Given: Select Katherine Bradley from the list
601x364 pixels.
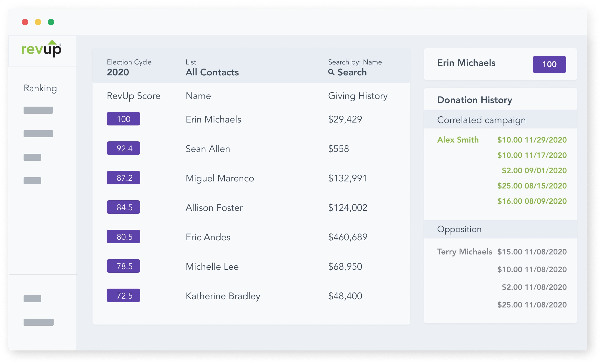Looking at the screenshot, I should click(x=223, y=296).
